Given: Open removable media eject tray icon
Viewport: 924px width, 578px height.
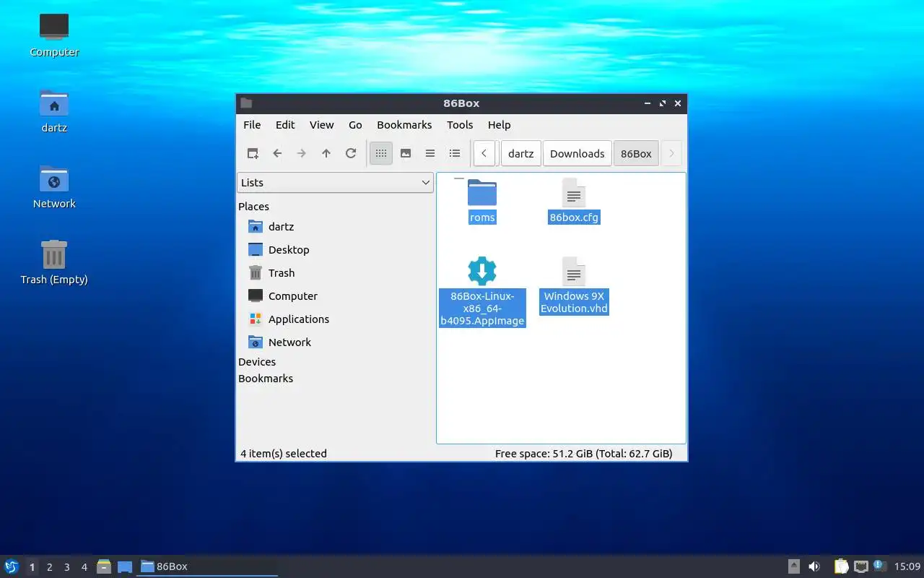Looking at the screenshot, I should click(x=794, y=566).
